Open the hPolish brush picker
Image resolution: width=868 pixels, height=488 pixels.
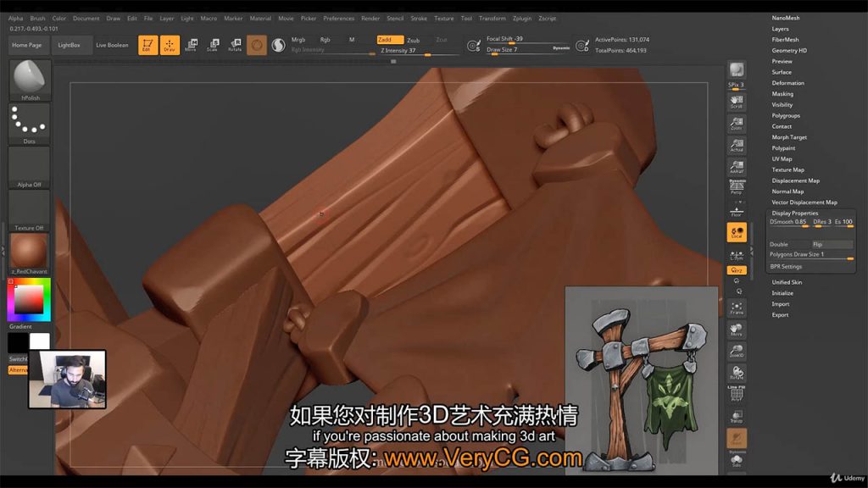(x=30, y=80)
